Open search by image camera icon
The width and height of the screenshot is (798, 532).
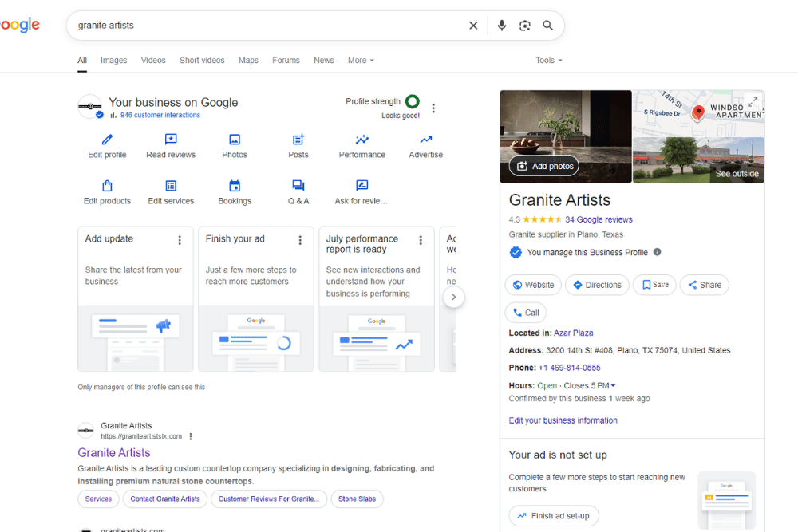pos(525,26)
